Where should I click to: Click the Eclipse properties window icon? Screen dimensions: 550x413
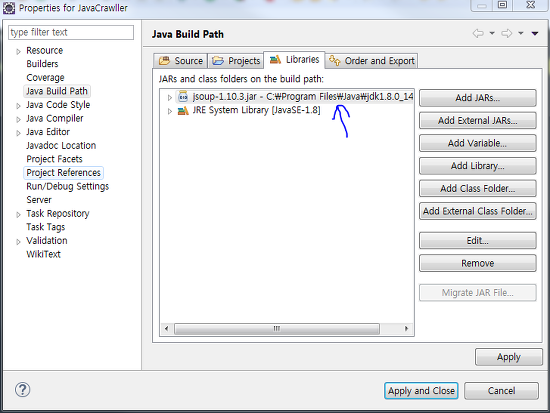[x=9, y=8]
